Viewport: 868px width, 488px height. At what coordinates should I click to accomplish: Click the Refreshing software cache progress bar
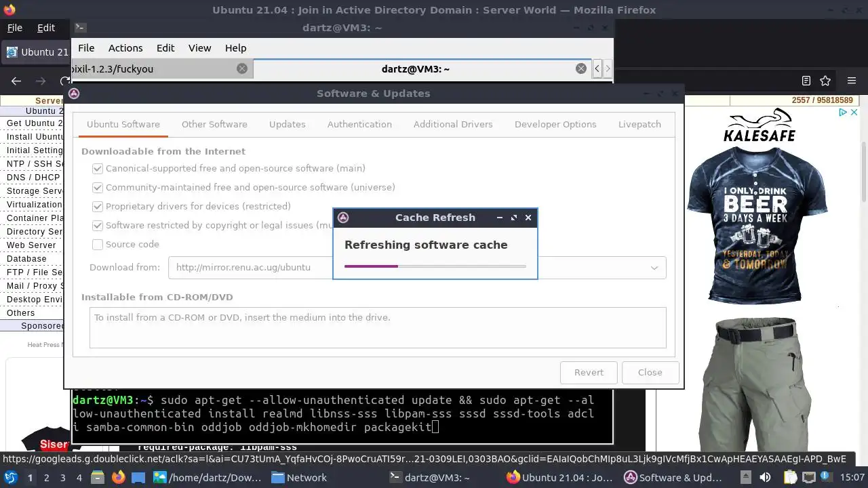click(435, 266)
